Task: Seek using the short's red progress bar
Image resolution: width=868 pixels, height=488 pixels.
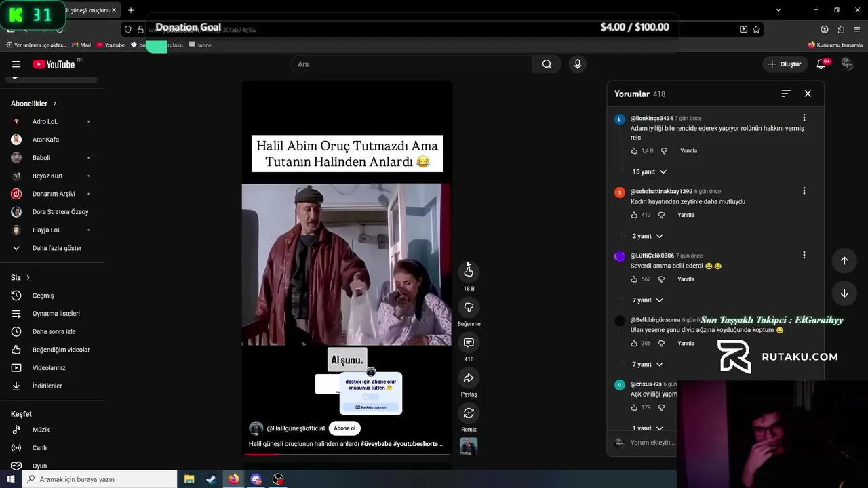Action: [x=347, y=454]
